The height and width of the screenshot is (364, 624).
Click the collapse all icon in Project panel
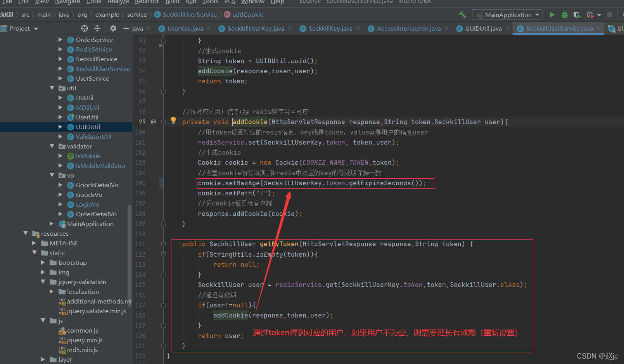[x=97, y=28]
